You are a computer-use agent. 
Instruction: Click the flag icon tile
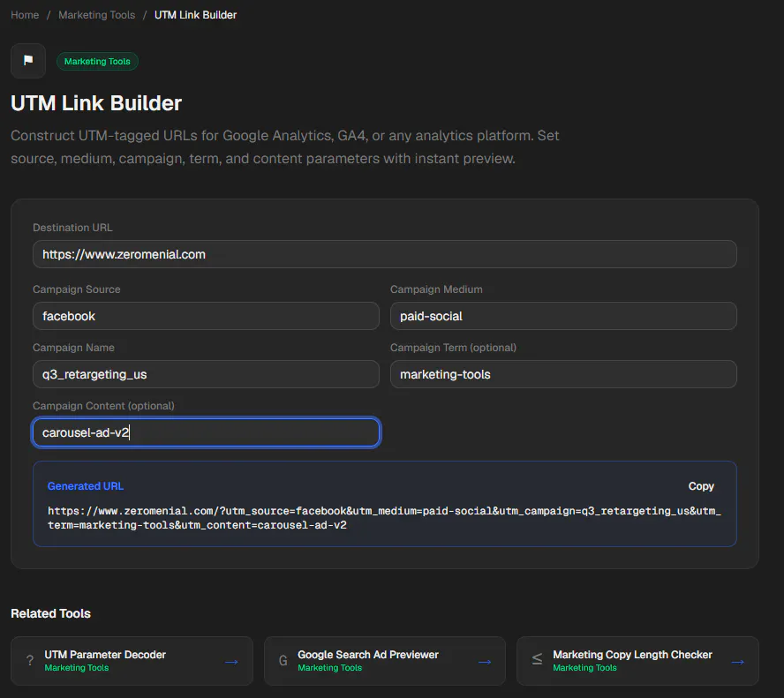tap(28, 61)
